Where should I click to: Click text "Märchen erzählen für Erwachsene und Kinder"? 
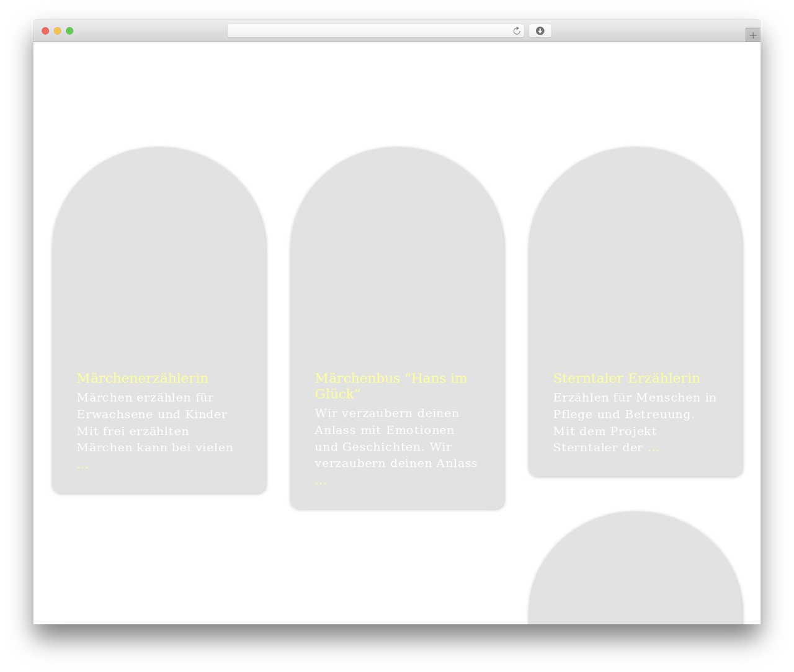(x=152, y=406)
